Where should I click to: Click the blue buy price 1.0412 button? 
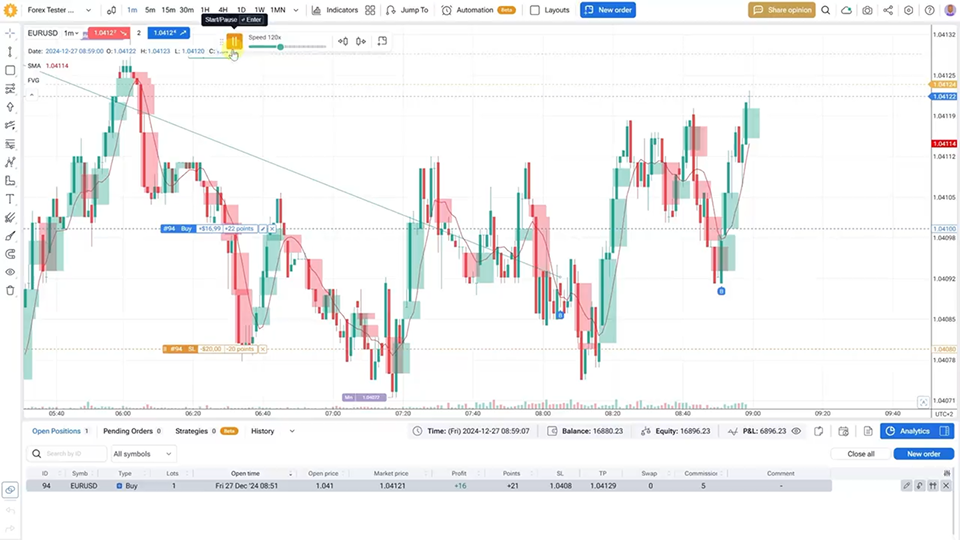click(x=168, y=33)
